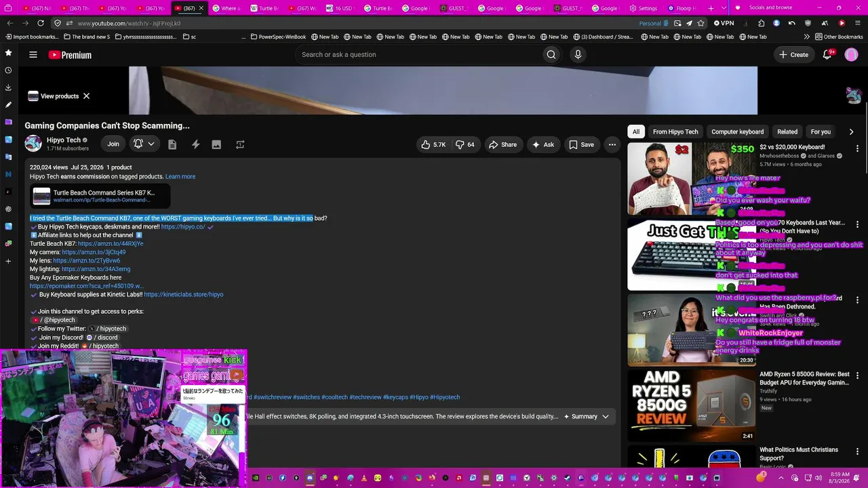Bookmark this page with the star icon

click(x=701, y=23)
